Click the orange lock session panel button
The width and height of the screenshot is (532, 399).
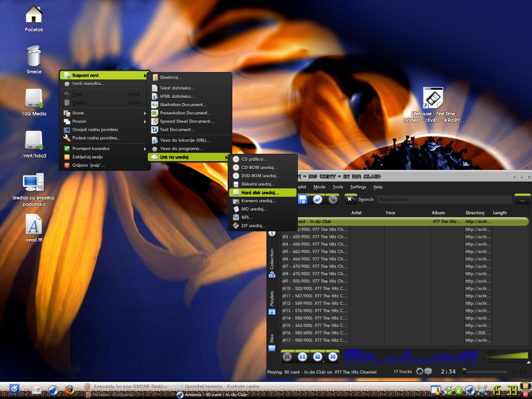[x=526, y=387]
